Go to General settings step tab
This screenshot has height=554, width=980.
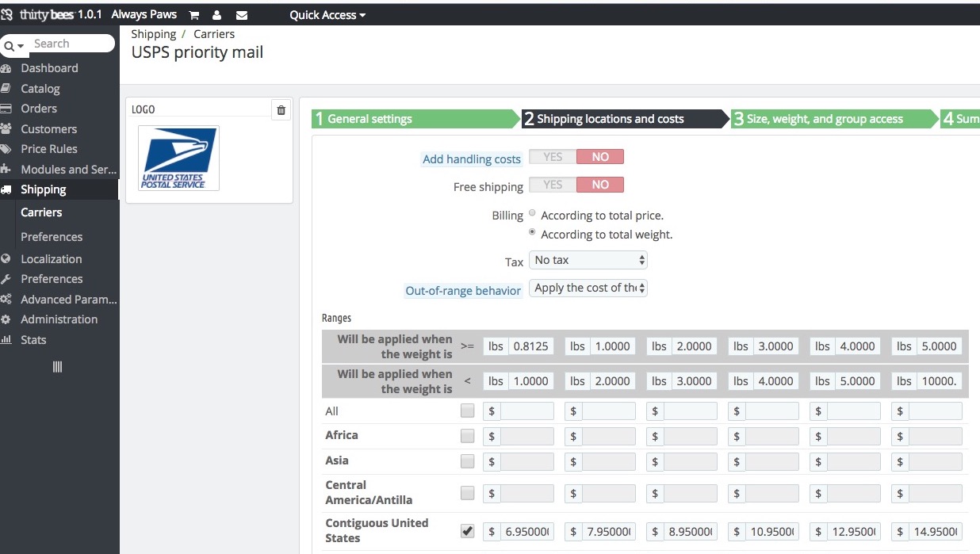coord(412,119)
